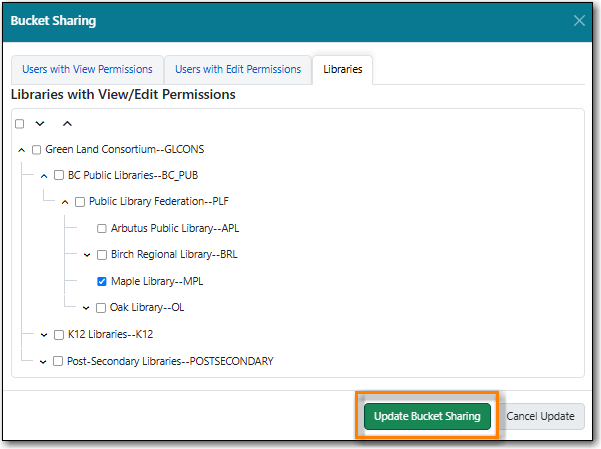Close the Bucket Sharing dialog
Viewport: 601px width, 449px height.
pos(579,21)
